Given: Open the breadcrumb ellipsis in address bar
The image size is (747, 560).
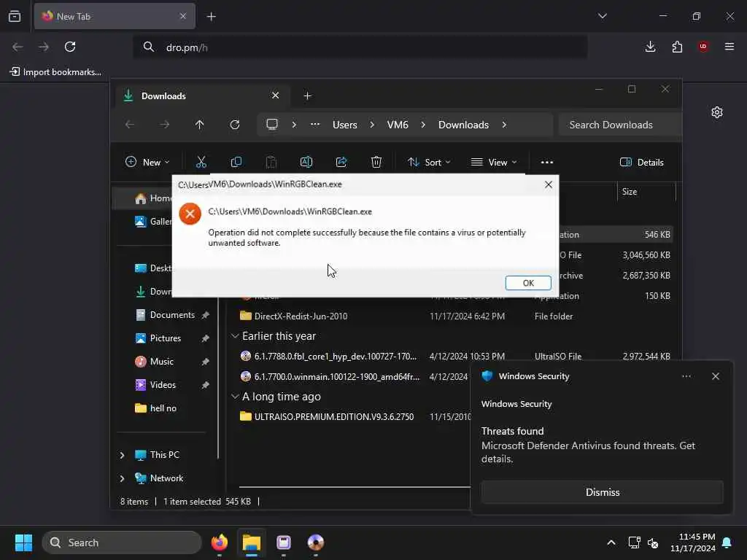Looking at the screenshot, I should pyautogui.click(x=315, y=125).
